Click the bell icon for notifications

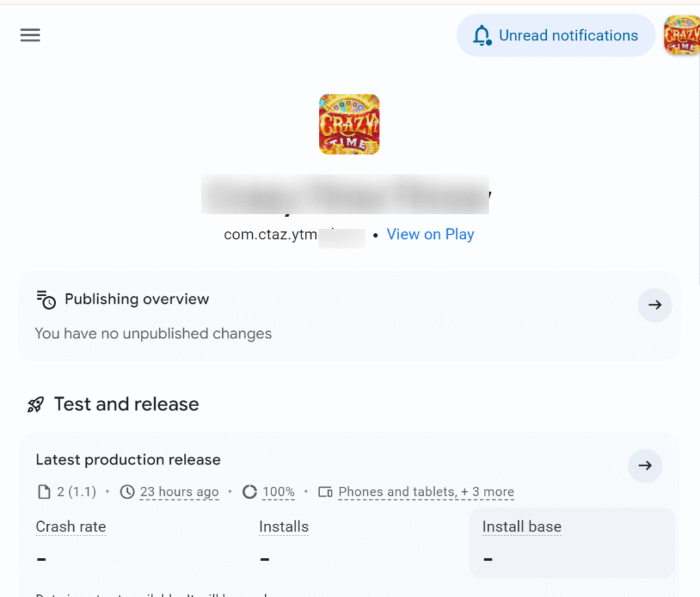[483, 36]
